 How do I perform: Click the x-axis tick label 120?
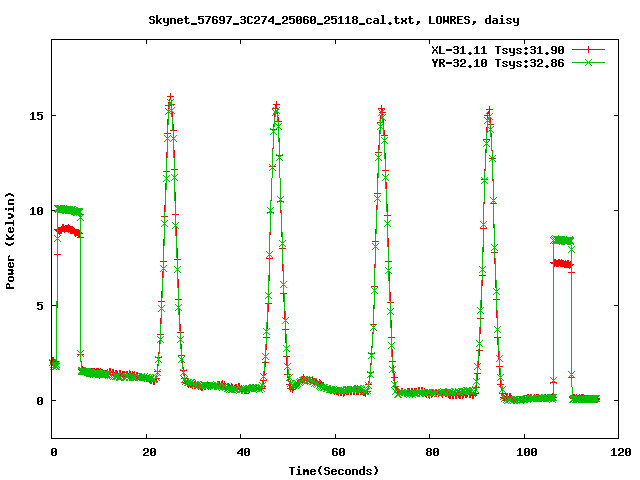tap(621, 452)
